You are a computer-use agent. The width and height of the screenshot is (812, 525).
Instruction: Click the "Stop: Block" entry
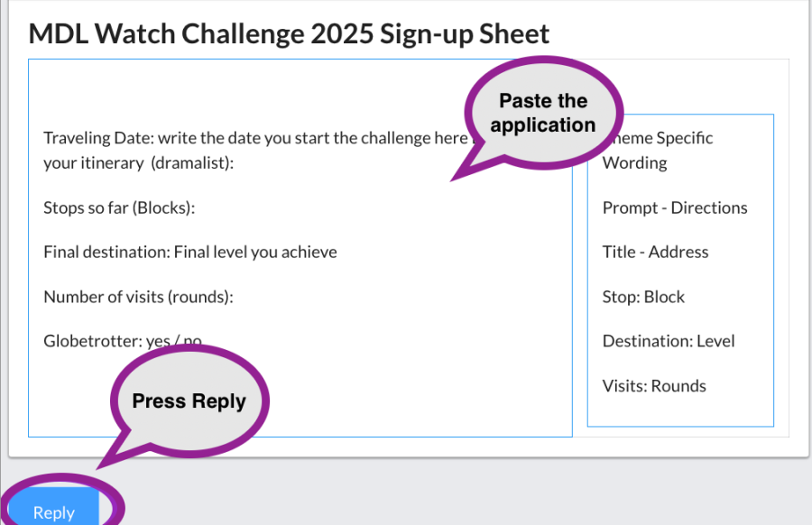[x=643, y=297]
